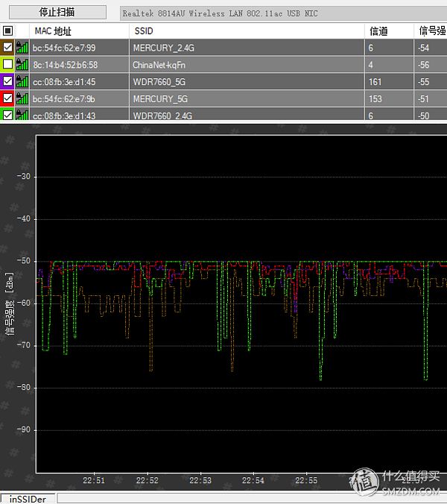Click signal bars icon for WDR7660_2.4G
Viewport: 447px width, 504px height.
pos(22,114)
